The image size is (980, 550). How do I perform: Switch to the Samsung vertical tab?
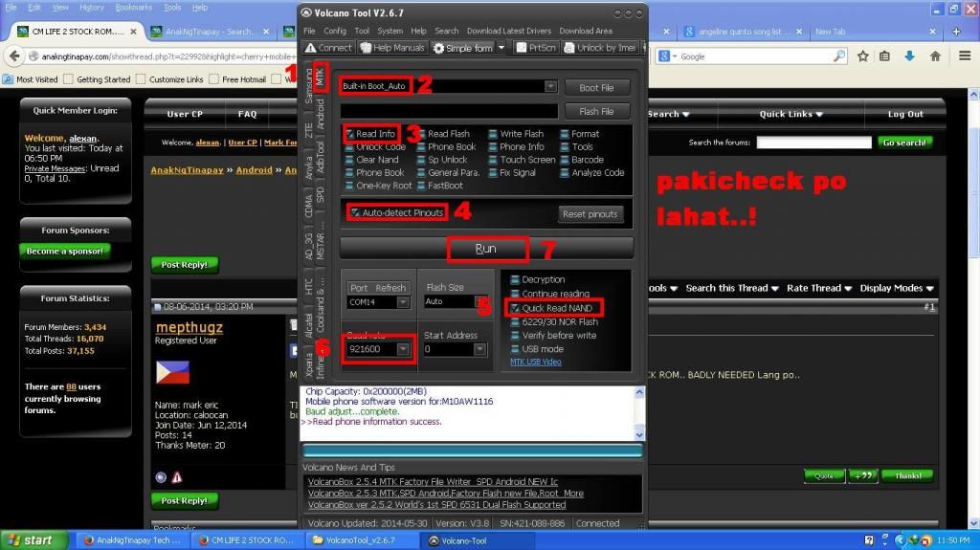pos(308,85)
